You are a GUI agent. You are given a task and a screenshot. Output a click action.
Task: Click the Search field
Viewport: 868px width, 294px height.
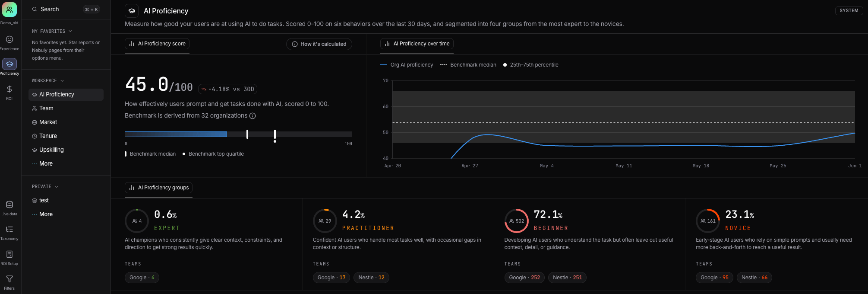[66, 10]
